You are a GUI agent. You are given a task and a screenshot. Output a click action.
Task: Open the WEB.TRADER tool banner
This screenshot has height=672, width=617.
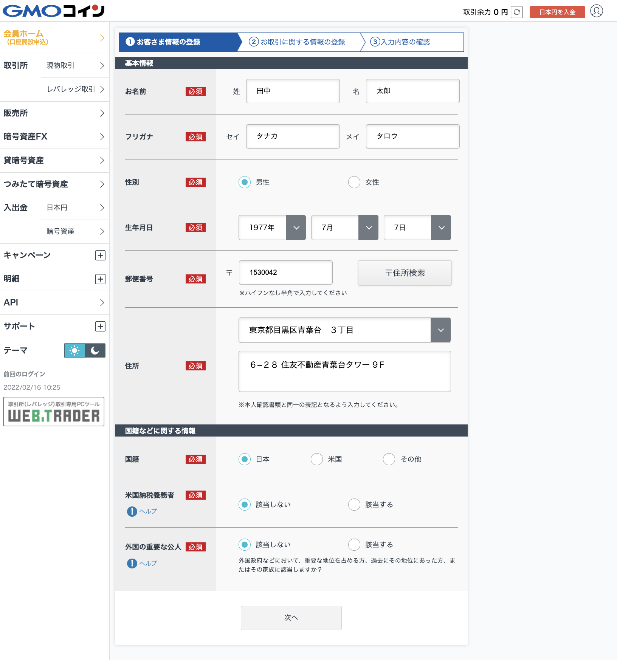point(54,412)
